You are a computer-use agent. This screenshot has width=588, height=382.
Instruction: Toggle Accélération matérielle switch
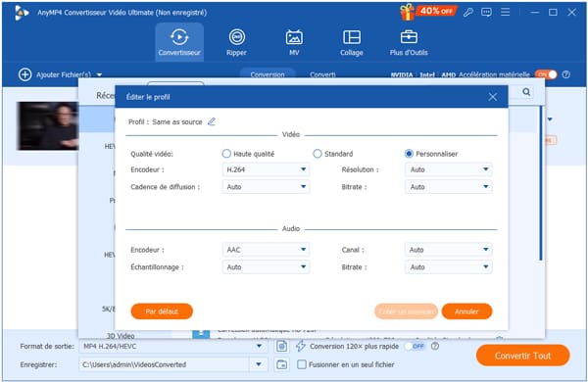coord(546,74)
